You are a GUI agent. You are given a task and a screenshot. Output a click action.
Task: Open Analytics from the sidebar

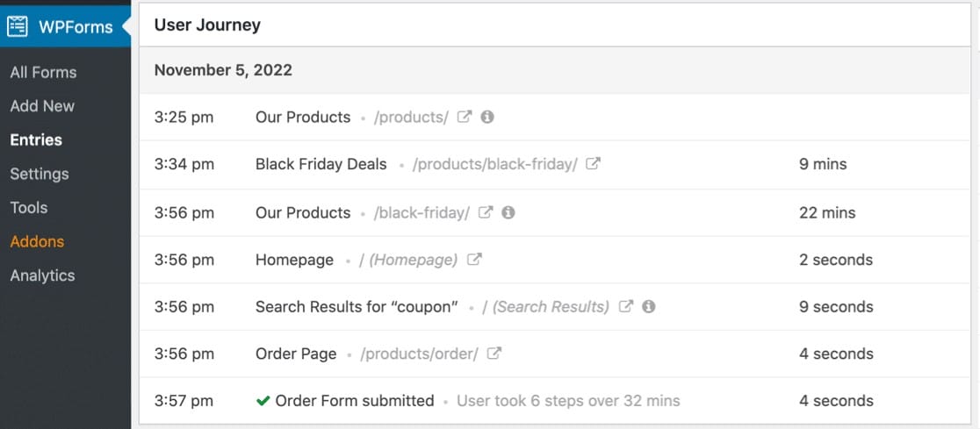tap(42, 275)
